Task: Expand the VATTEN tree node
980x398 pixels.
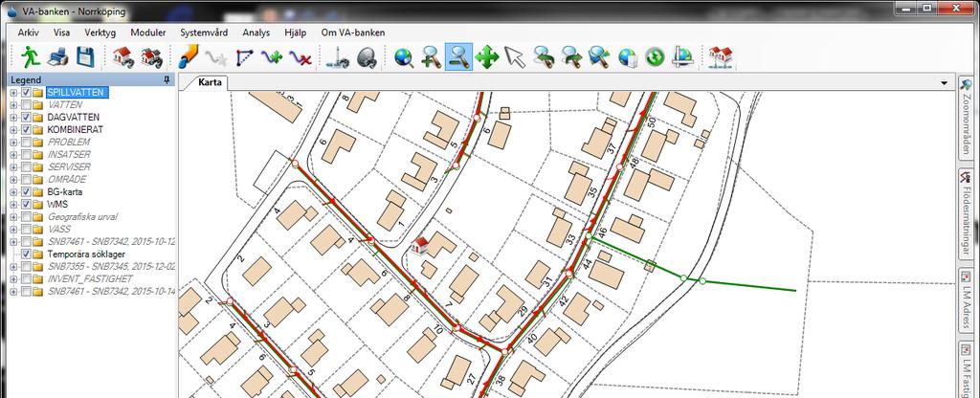Action: point(13,105)
